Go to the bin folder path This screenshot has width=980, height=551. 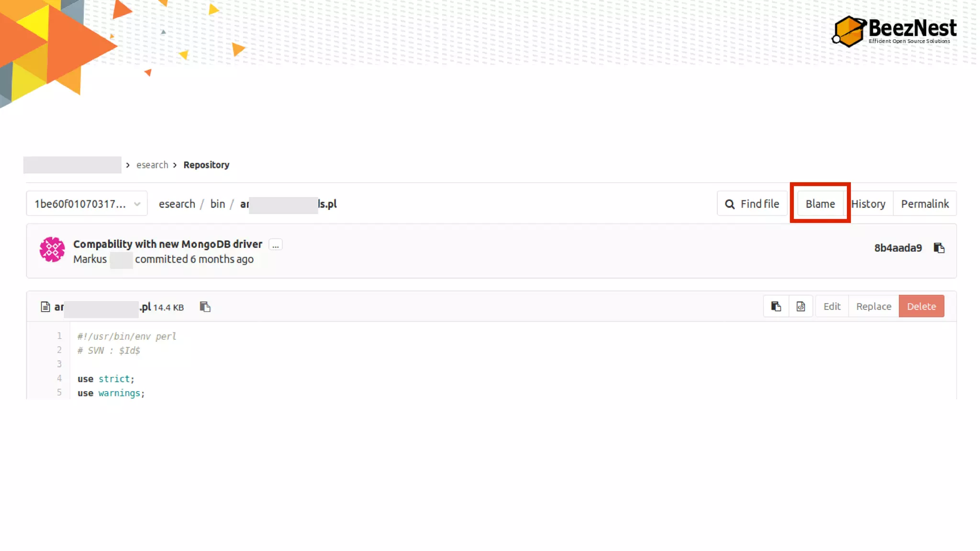click(217, 204)
